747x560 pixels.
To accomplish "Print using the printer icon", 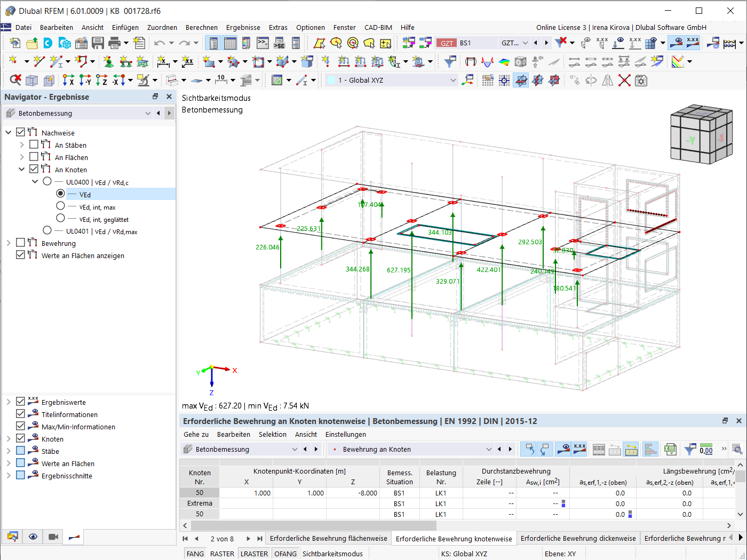I will (x=114, y=43).
